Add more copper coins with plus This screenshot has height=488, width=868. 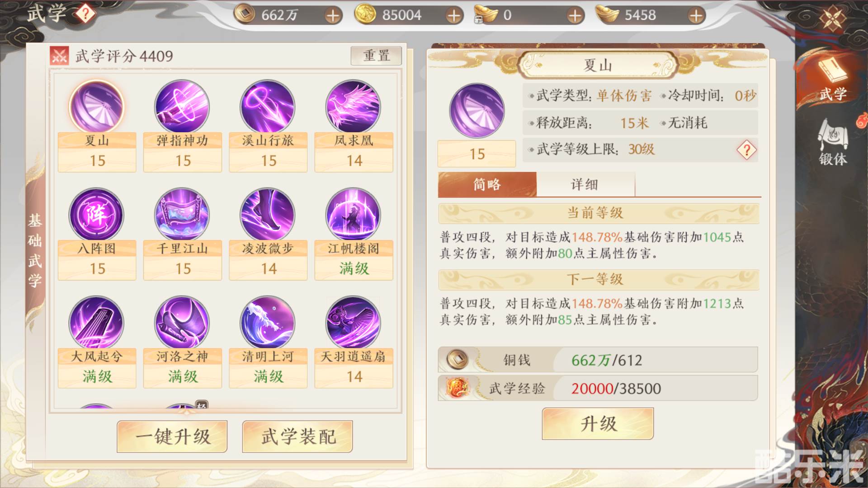[333, 16]
